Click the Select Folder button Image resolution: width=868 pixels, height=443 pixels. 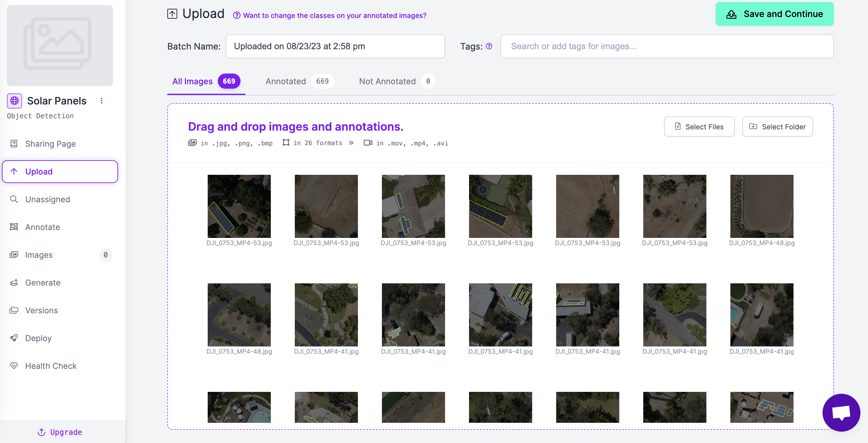point(777,127)
